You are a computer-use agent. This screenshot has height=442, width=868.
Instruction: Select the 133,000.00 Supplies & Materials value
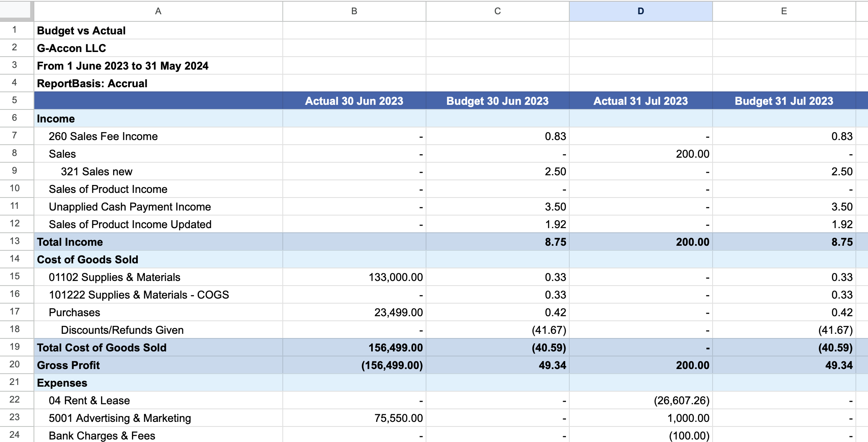[354, 277]
